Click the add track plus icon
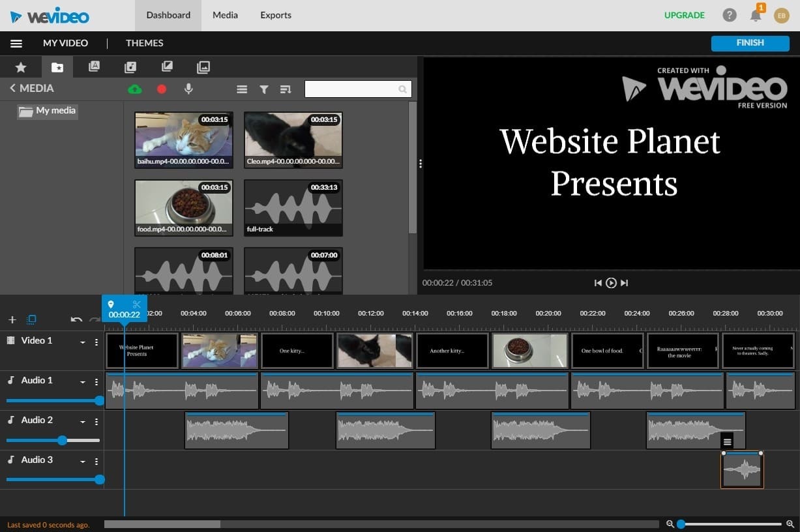 12,319
